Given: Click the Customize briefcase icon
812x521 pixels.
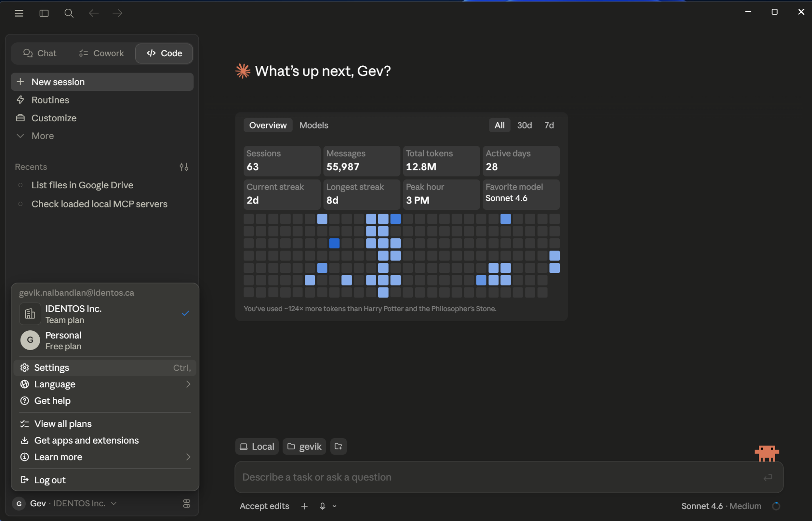Looking at the screenshot, I should (20, 118).
